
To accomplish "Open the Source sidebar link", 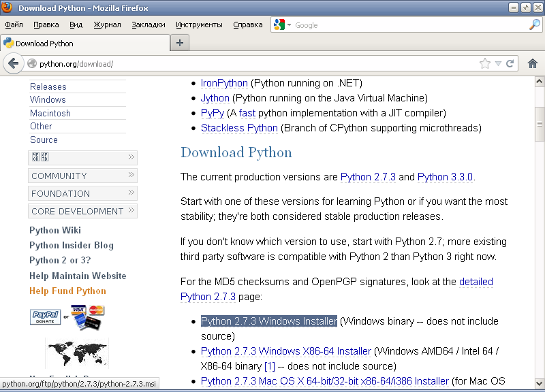I will pos(44,140).
